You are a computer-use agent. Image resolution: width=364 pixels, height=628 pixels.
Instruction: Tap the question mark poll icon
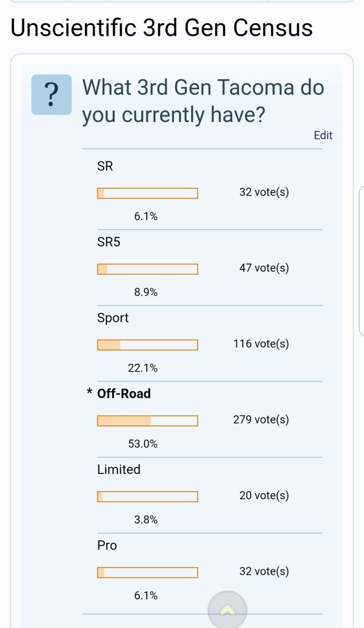coord(52,95)
